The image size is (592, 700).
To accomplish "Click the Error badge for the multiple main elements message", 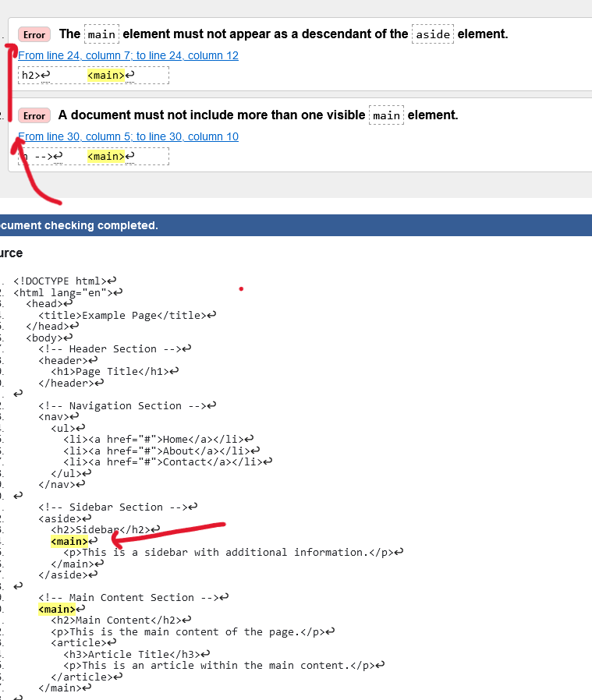I will (x=34, y=115).
